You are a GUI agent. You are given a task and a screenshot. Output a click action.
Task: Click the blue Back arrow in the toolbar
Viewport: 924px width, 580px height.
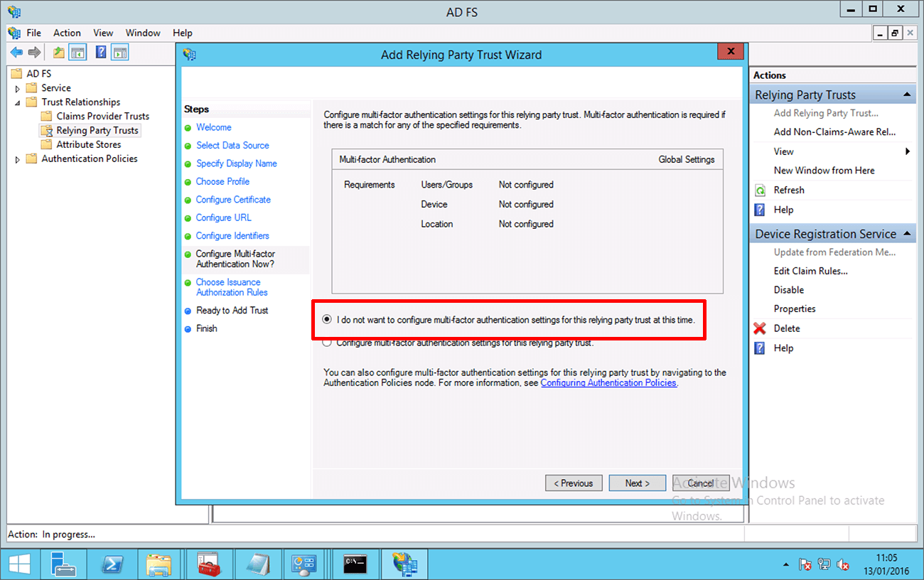pyautogui.click(x=16, y=52)
